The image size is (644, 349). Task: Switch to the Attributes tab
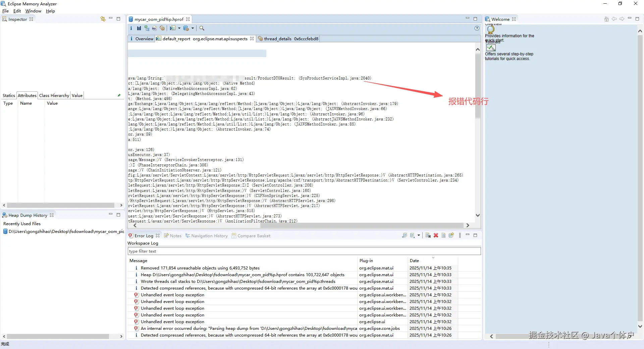pyautogui.click(x=27, y=95)
